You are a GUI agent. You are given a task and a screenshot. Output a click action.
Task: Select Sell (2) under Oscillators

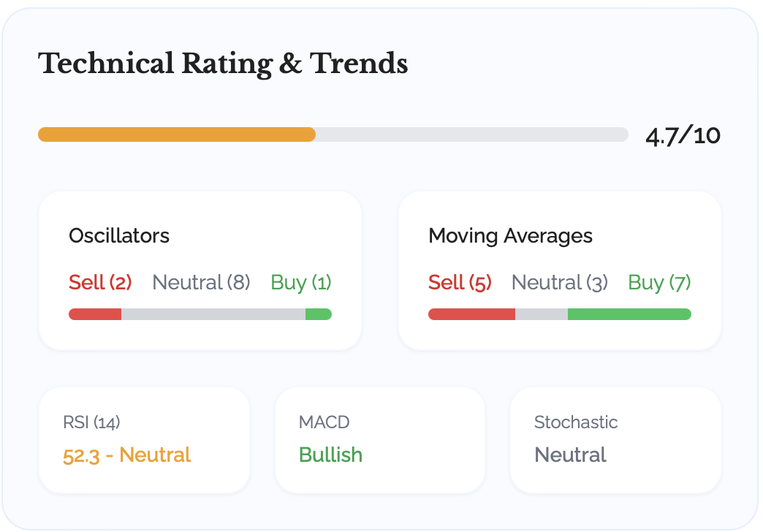100,283
